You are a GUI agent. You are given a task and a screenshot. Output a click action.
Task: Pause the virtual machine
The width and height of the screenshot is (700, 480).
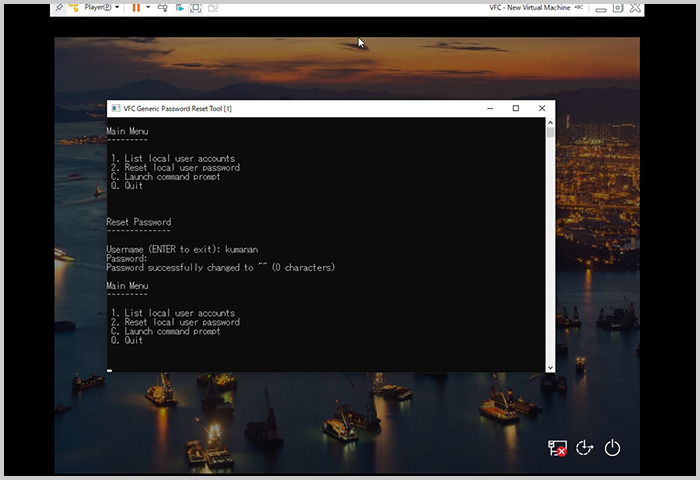point(136,8)
